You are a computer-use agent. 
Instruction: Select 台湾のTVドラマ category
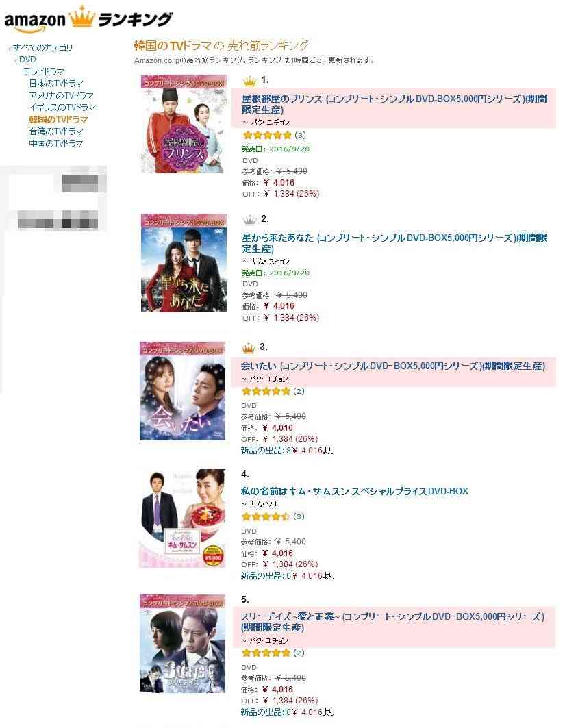coord(56,131)
